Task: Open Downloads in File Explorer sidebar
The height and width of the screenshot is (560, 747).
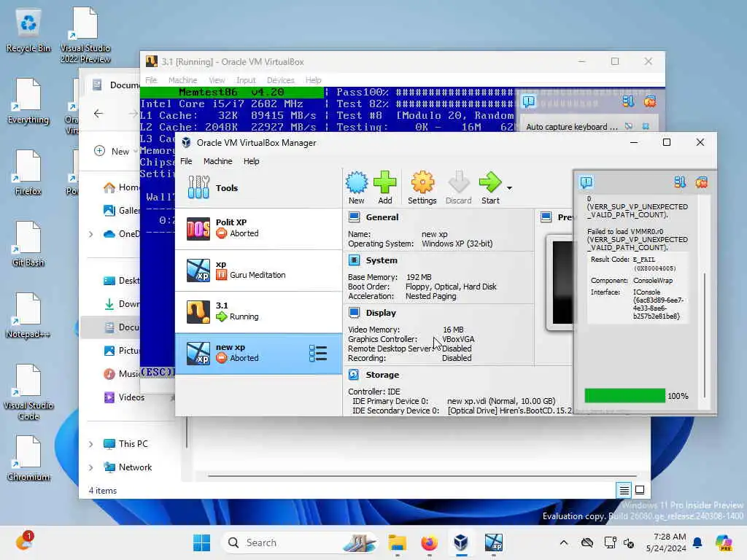Action: point(122,304)
